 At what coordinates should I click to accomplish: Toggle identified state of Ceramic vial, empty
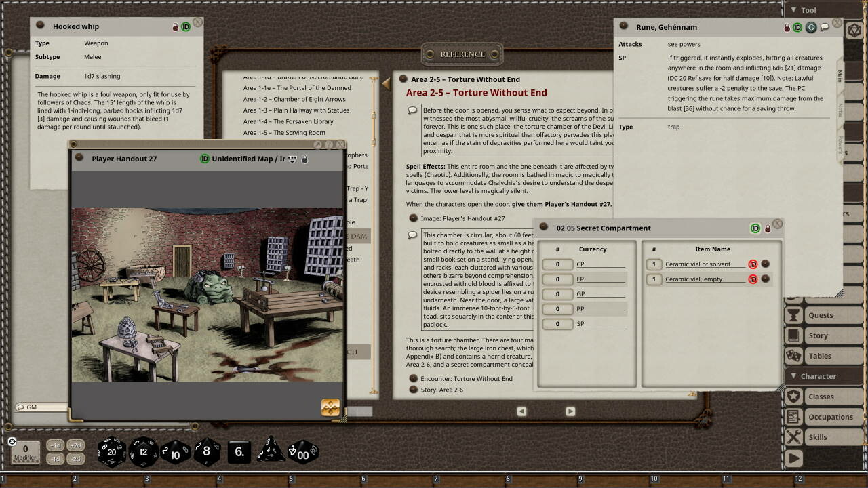(x=753, y=279)
